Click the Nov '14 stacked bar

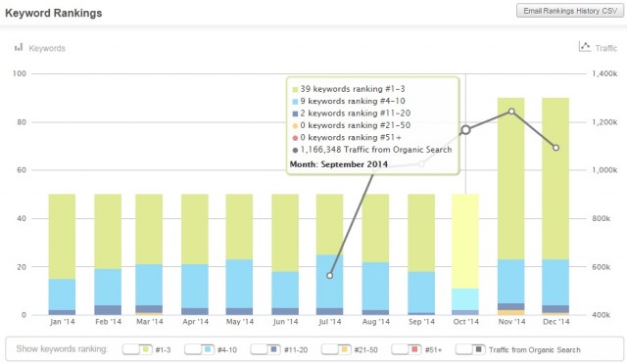(x=511, y=206)
